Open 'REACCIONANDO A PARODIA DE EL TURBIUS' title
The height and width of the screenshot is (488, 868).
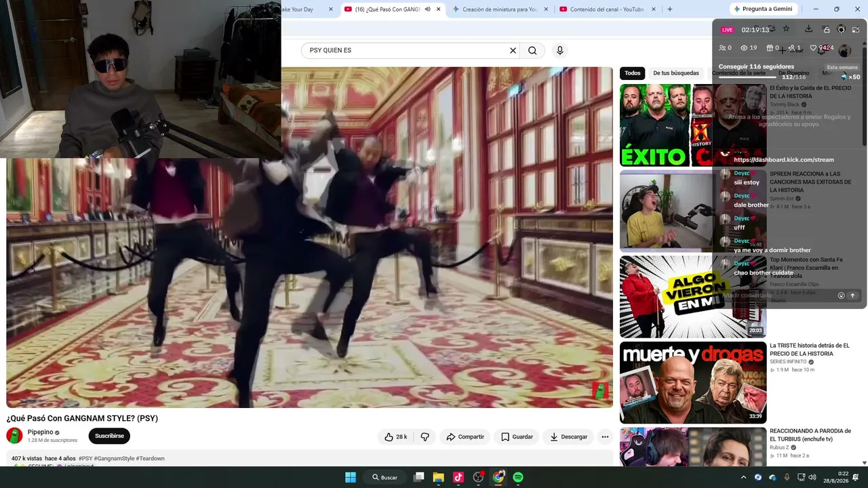(810, 435)
